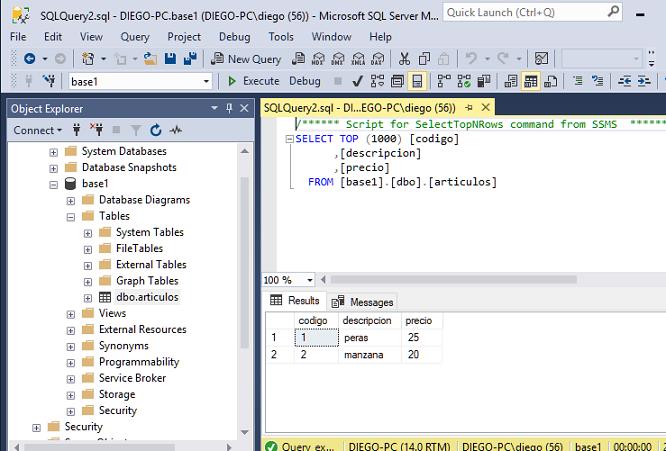Open the Tools menu
This screenshot has height=451, width=666.
tap(281, 37)
